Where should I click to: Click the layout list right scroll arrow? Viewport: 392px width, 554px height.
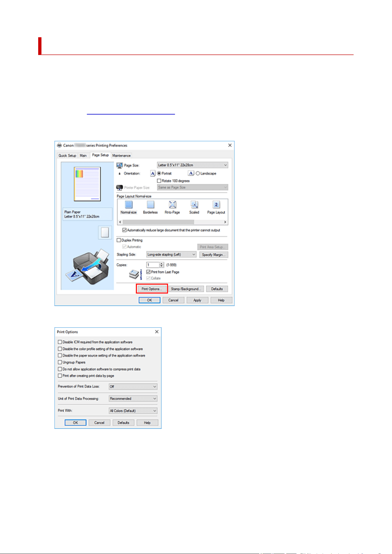pyautogui.click(x=225, y=222)
